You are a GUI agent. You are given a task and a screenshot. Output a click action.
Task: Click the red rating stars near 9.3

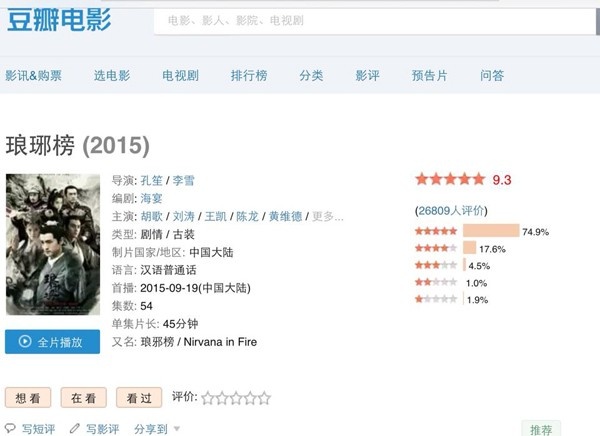tap(449, 180)
